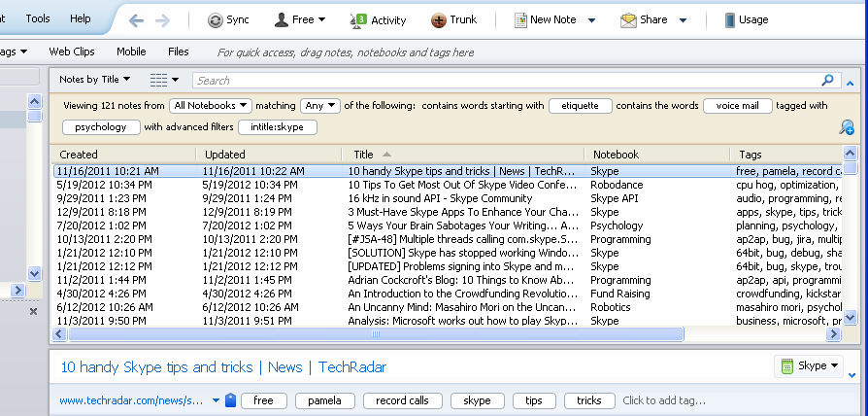Click the forward navigation arrow
The image size is (868, 416).
(163, 20)
